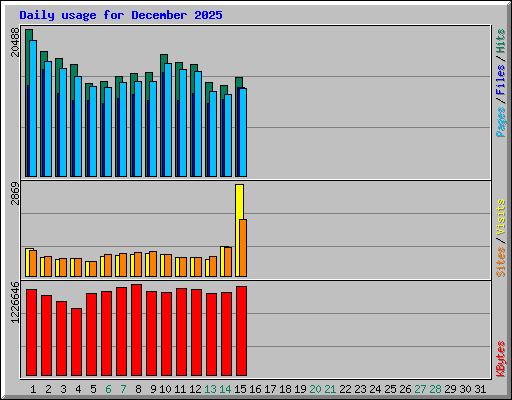This screenshot has height=400, width=512.
Task: Select day 10 on the date axis
Action: point(165,389)
